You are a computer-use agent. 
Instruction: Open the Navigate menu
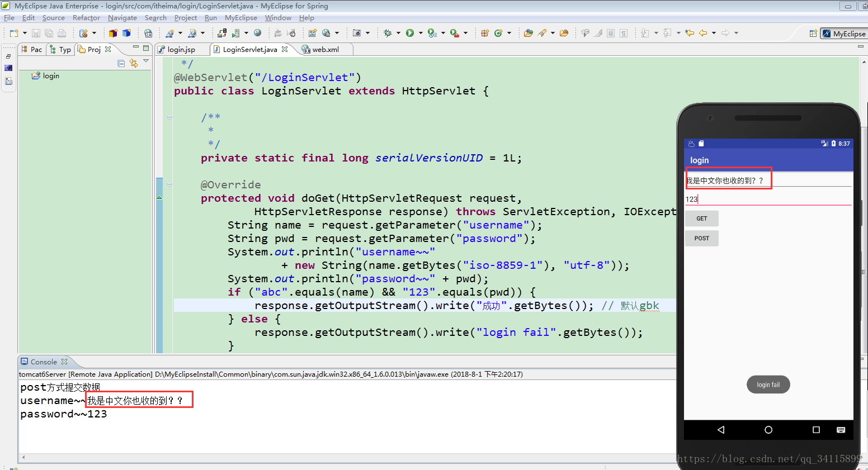coord(122,18)
